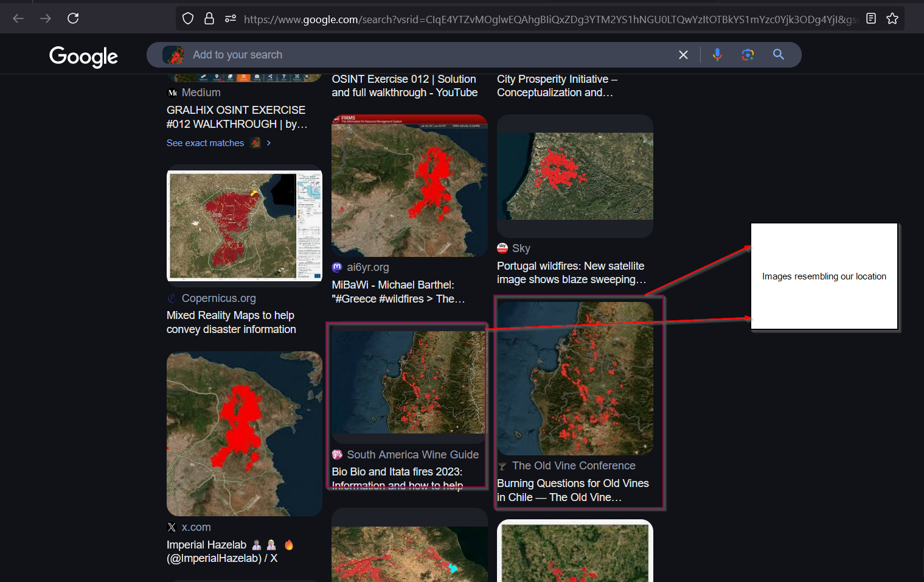Viewport: 924px width, 582px height.
Task: Open GRALHIX OSINT EXERCISE #012 WALKTHROUGH result
Action: pos(237,117)
